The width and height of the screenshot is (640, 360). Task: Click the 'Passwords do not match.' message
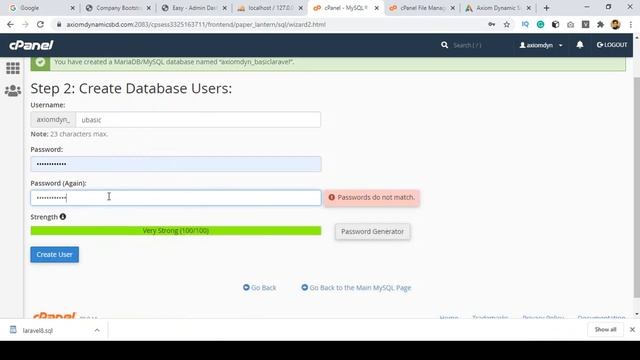pyautogui.click(x=376, y=197)
